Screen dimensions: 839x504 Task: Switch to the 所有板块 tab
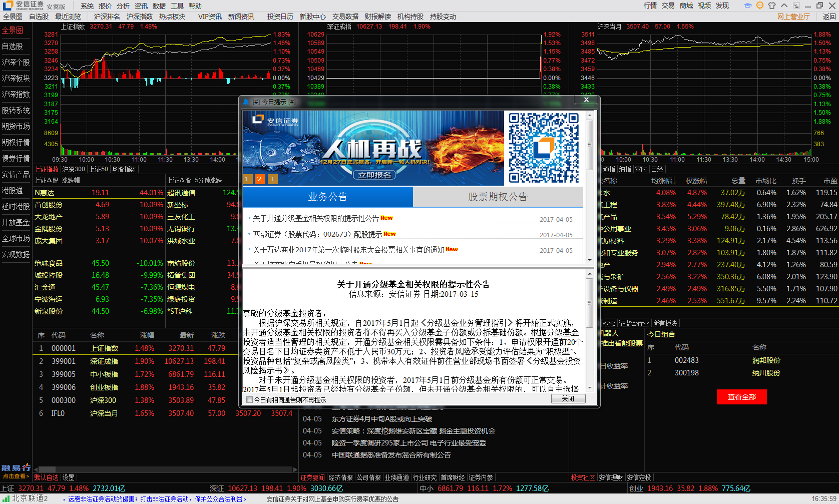click(x=665, y=323)
